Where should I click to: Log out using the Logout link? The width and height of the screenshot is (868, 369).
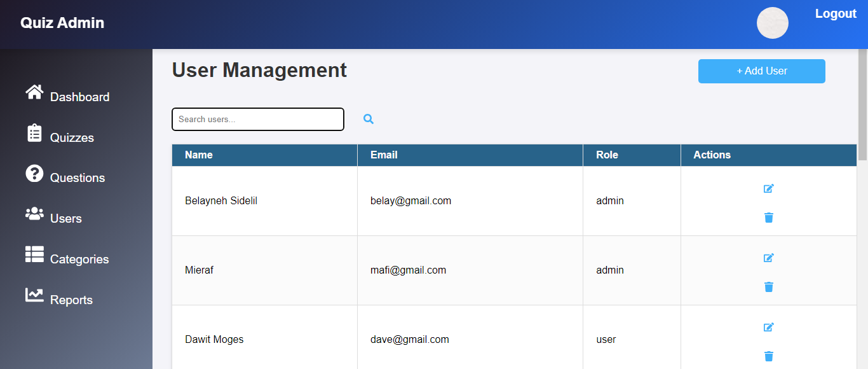(x=836, y=14)
